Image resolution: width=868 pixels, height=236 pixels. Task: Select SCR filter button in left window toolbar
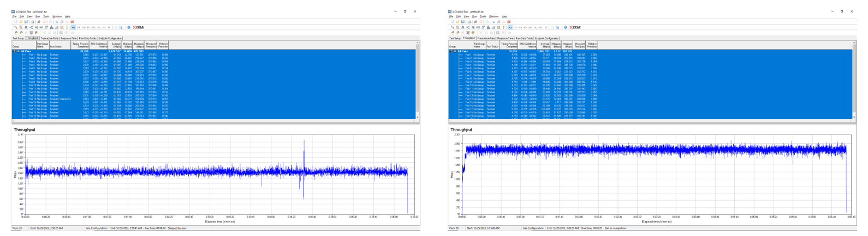coord(84,27)
